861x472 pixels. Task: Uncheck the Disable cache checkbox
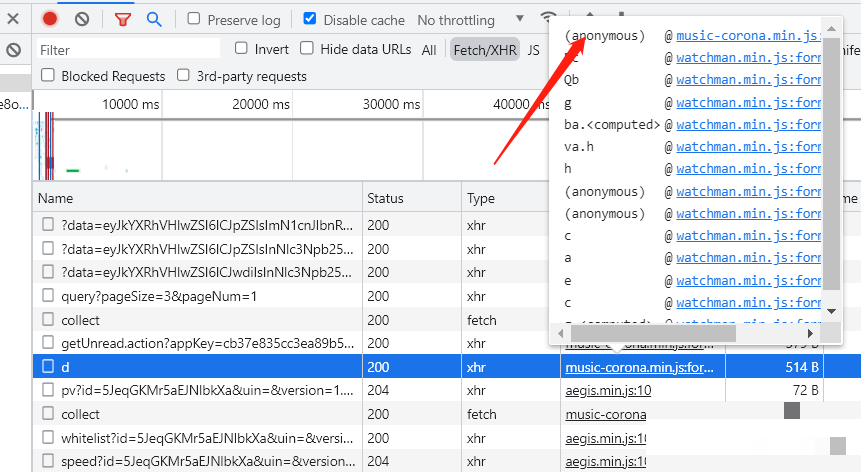point(310,19)
